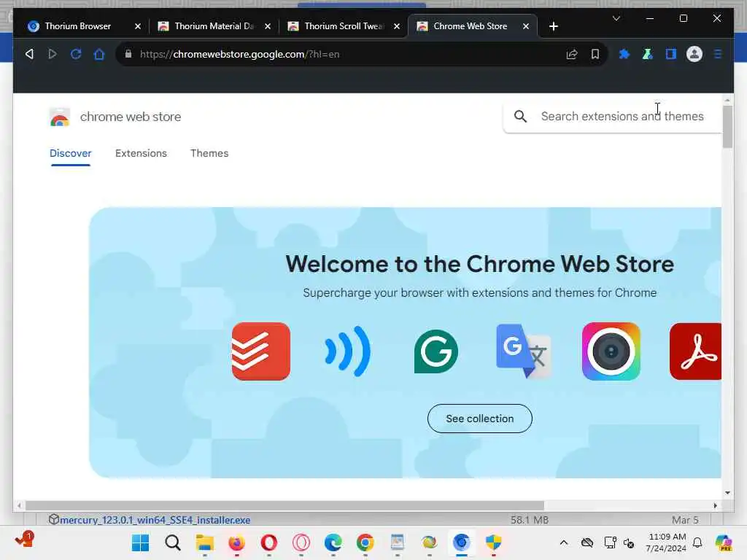Open a new tab with the plus button
747x560 pixels.
(553, 26)
